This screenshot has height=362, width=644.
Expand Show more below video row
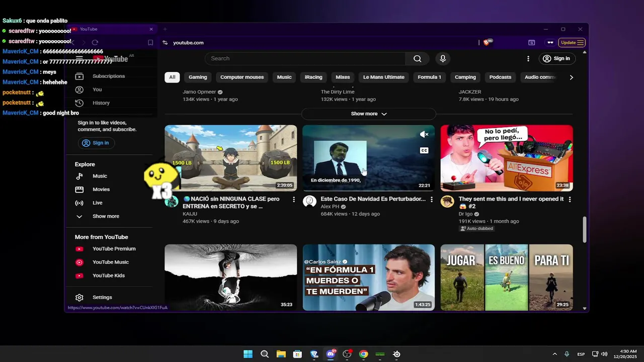[x=369, y=114]
